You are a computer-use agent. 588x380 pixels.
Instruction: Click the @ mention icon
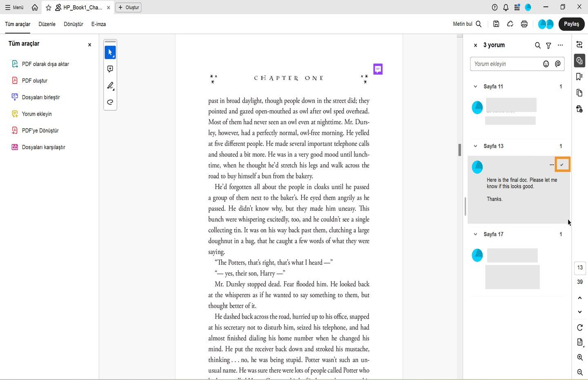click(558, 64)
